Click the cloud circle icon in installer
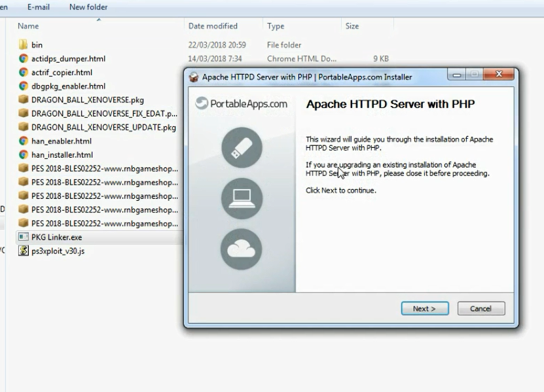Image resolution: width=544 pixels, height=392 pixels. coord(241,249)
